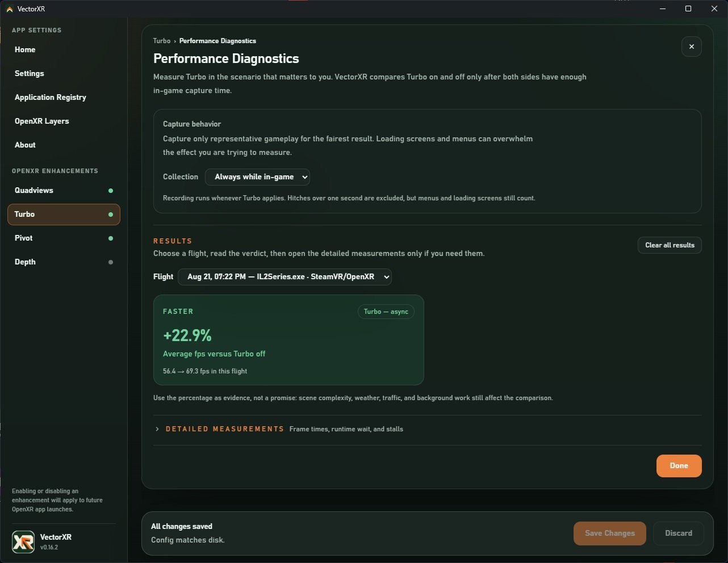
Task: Click the Turbo green status dot
Action: [111, 215]
